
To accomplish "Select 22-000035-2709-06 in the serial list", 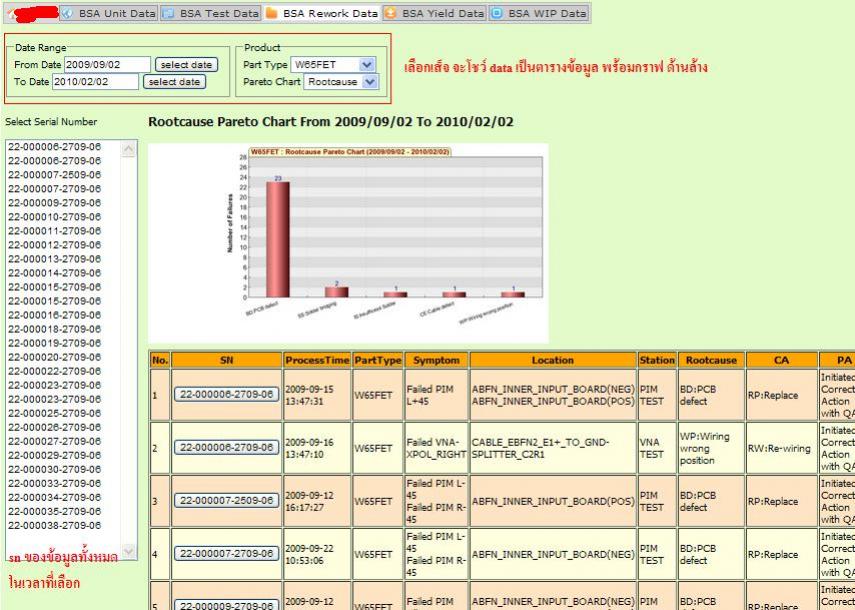I will point(55,512).
